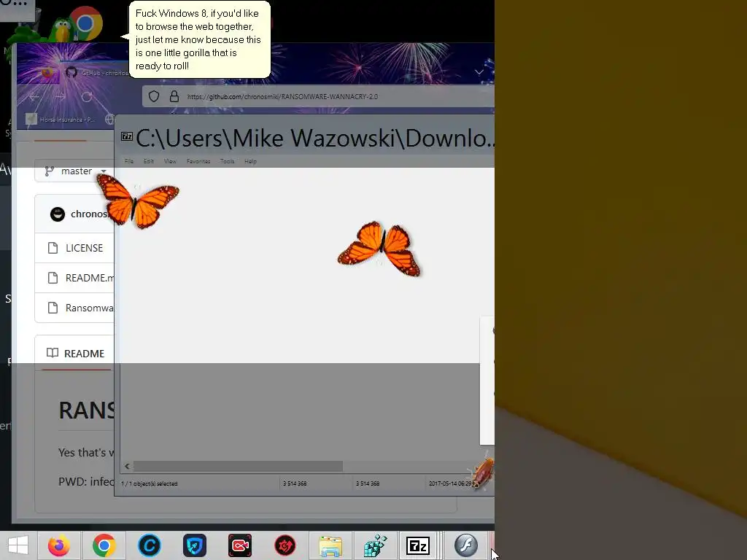Open the Flash Player taskbar icon
Screen dimensions: 747x560
coord(465,545)
